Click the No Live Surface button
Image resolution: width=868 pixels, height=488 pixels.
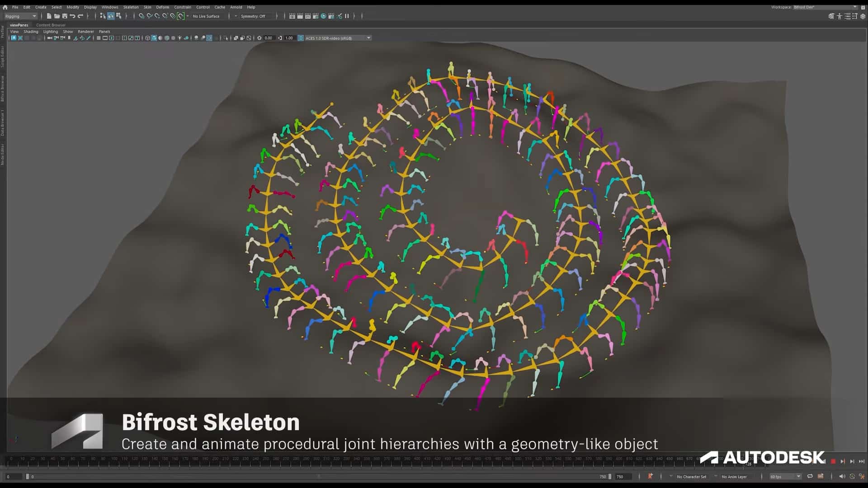coord(207,16)
